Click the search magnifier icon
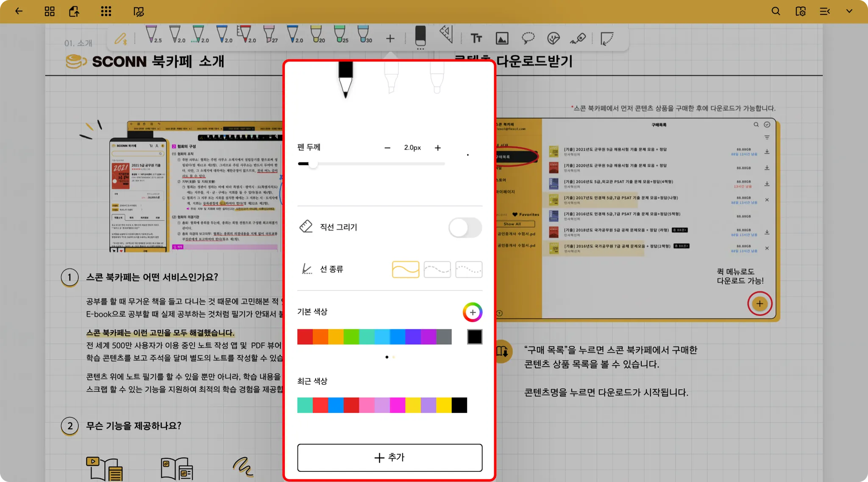868x482 pixels. point(776,11)
